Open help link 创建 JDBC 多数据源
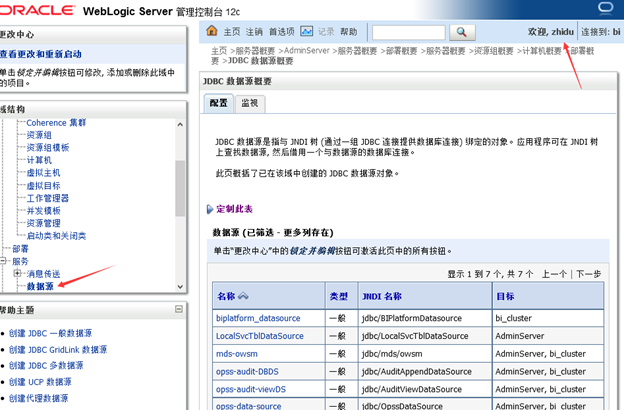The image size is (624, 410). coord(46,365)
